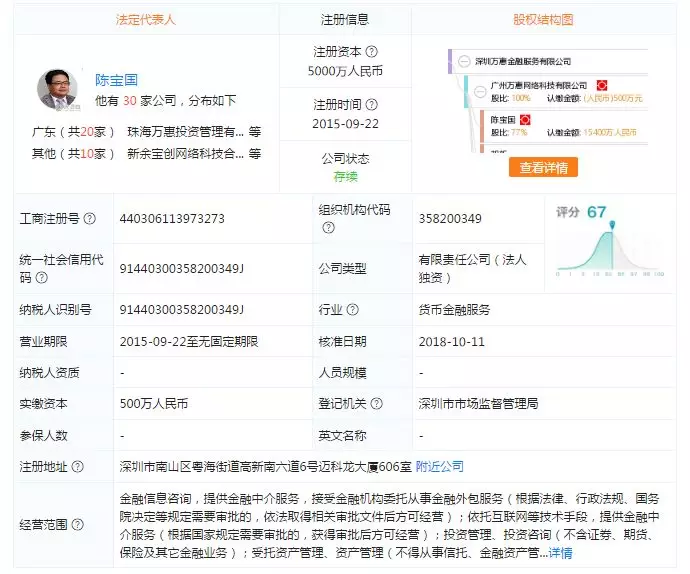This screenshot has height=574, width=690.
Task: Click red icon beside 广州万惠网络科技有限公司
Action: tap(602, 86)
